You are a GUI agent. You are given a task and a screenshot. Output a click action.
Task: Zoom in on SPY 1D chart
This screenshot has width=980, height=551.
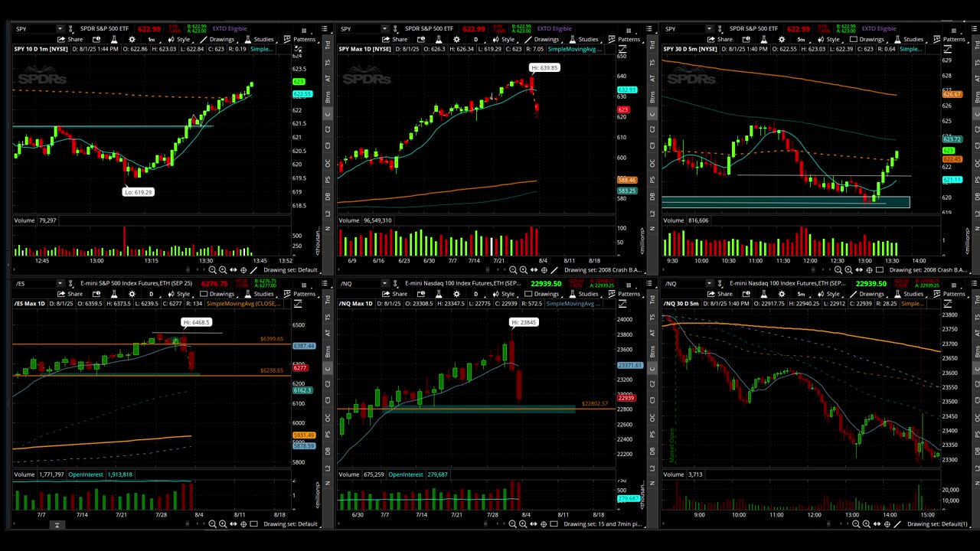(x=523, y=269)
